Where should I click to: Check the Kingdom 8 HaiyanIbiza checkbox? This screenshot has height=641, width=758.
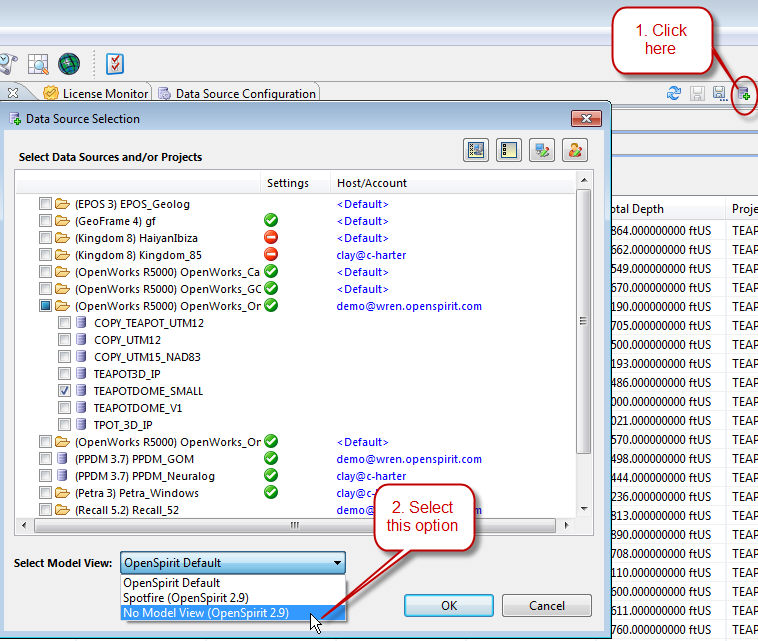pyautogui.click(x=45, y=238)
